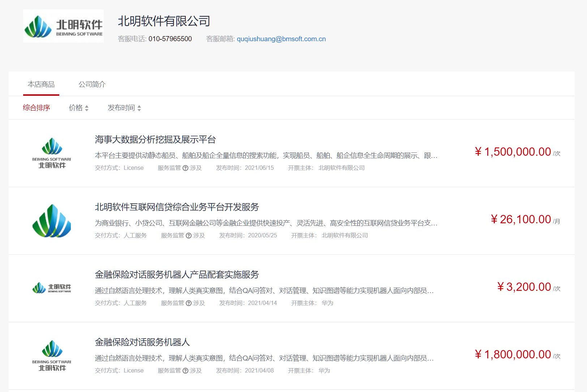Click 服务监管 help icon for 海事大数据分析挖掘及展示平台
The width and height of the screenshot is (587, 392).
(x=185, y=168)
